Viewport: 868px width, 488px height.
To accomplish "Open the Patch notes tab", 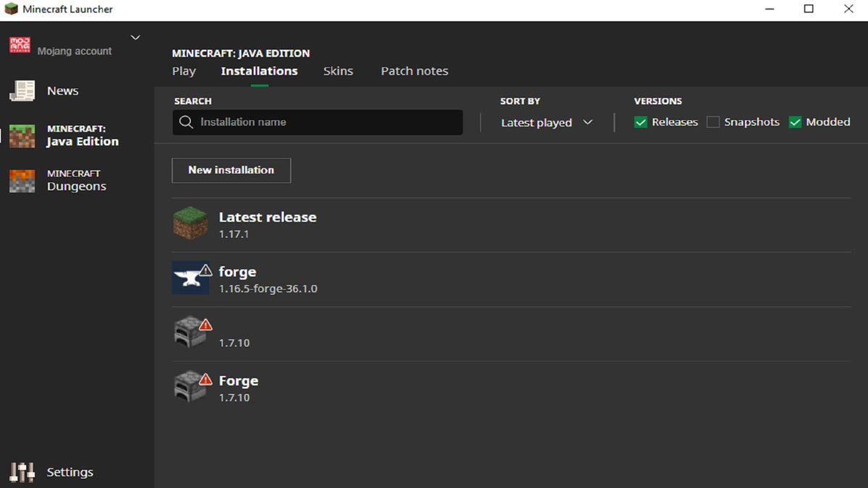I will click(414, 71).
